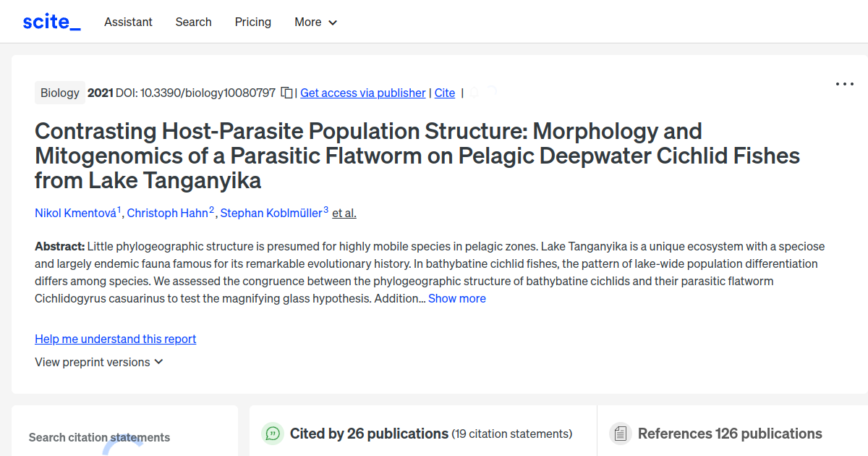Open the Pricing page
The width and height of the screenshot is (868, 456).
click(252, 22)
